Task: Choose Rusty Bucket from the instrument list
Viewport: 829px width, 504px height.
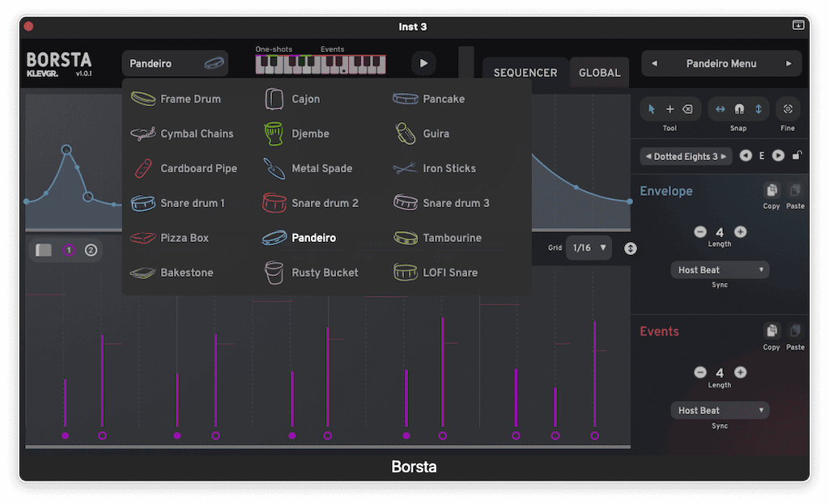Action: click(x=324, y=273)
